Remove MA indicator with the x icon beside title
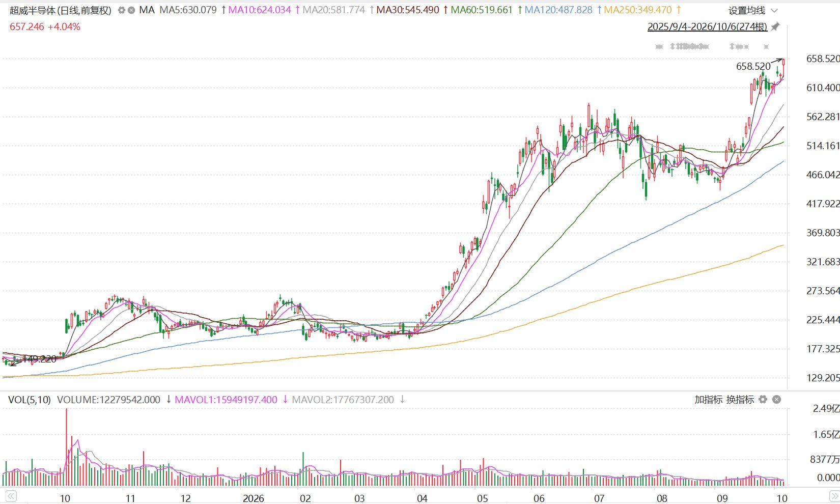The height and width of the screenshot is (504, 840). [131, 10]
